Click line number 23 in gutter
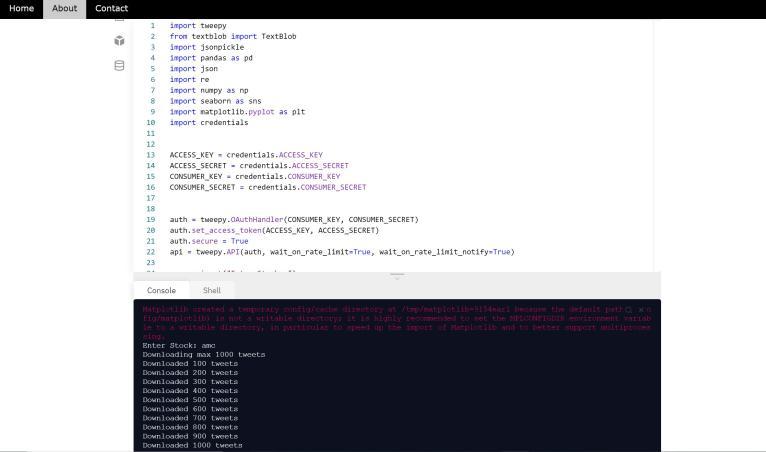Viewport: 766px width, 452px height. [x=150, y=262]
